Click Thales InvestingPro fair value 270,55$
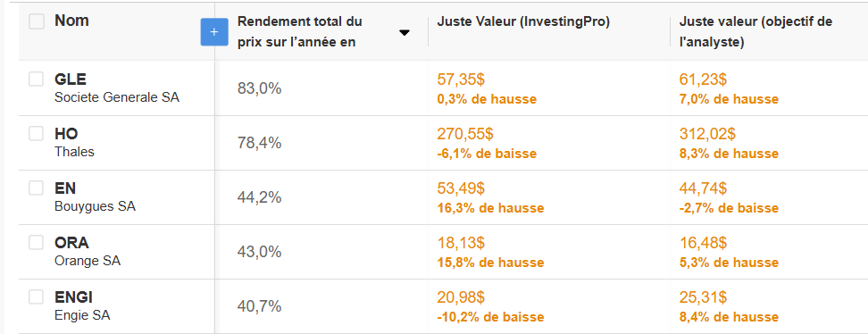 click(465, 134)
